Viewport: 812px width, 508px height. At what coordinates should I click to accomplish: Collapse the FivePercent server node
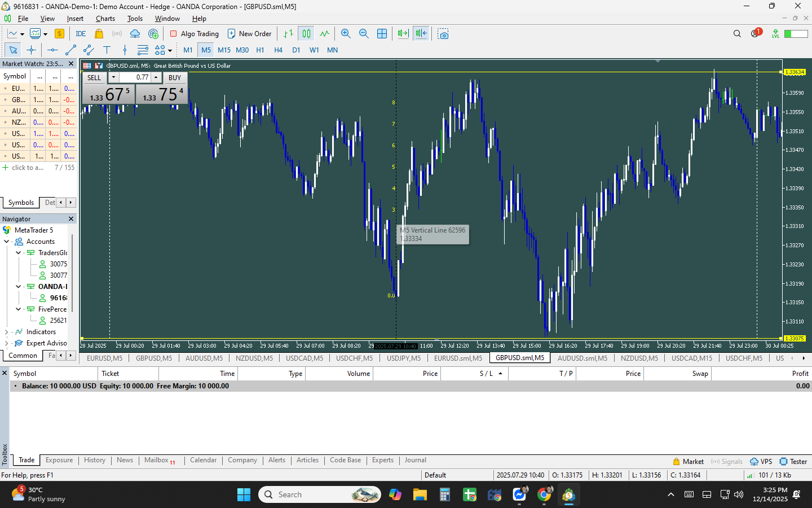point(18,309)
